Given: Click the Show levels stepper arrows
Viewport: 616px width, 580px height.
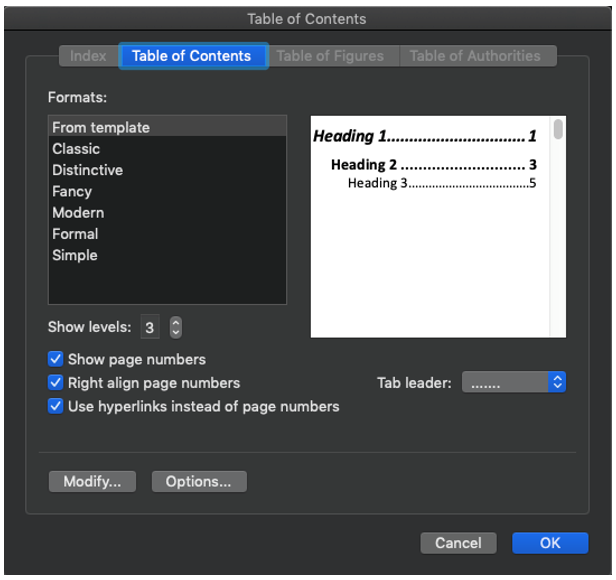Looking at the screenshot, I should pyautogui.click(x=176, y=327).
